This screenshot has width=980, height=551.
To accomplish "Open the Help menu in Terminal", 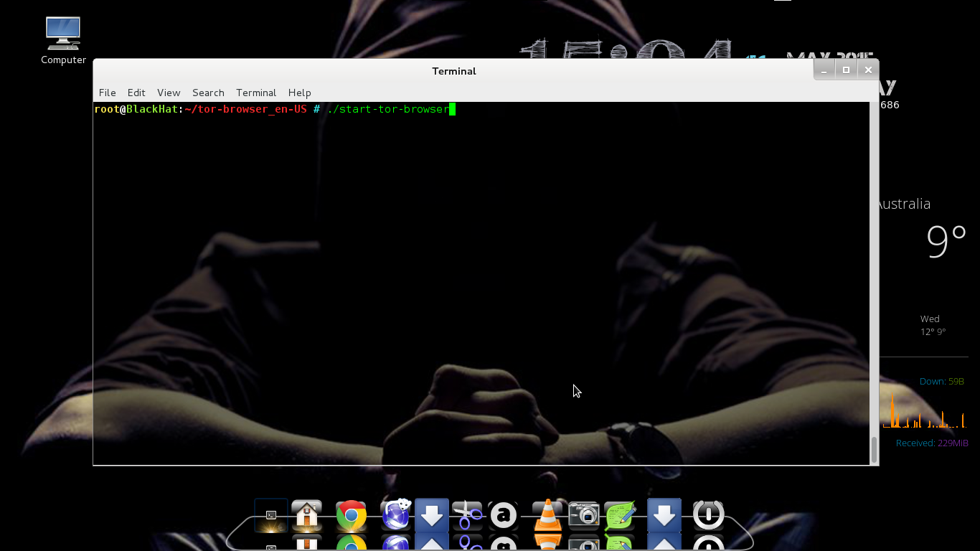I will click(299, 93).
